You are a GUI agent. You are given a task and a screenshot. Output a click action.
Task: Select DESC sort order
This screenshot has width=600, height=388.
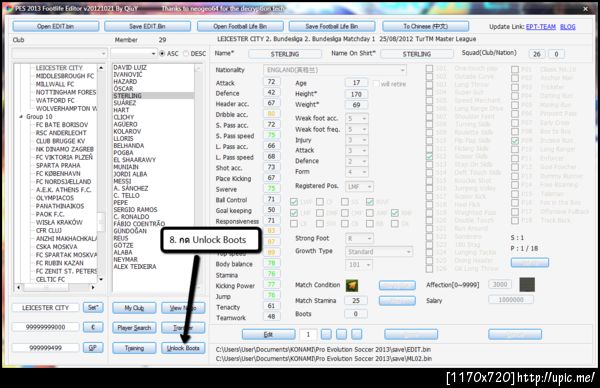pos(186,54)
